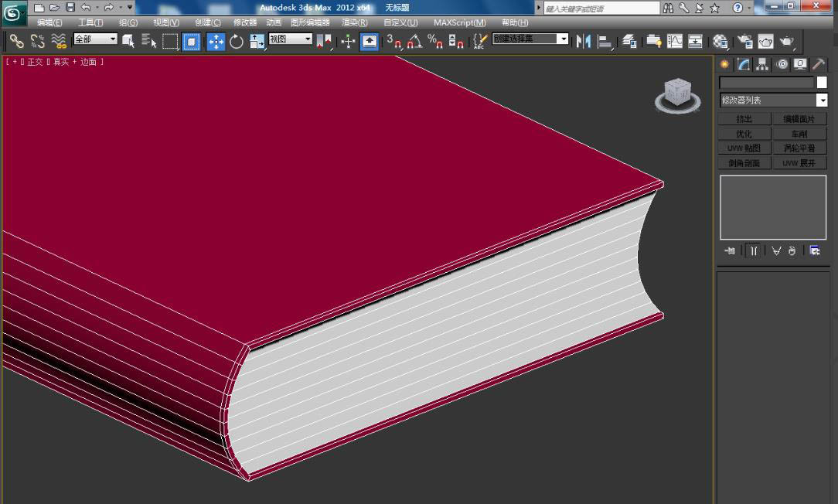Open Select by Name list
Viewport: 838px width, 504px height.
click(149, 41)
